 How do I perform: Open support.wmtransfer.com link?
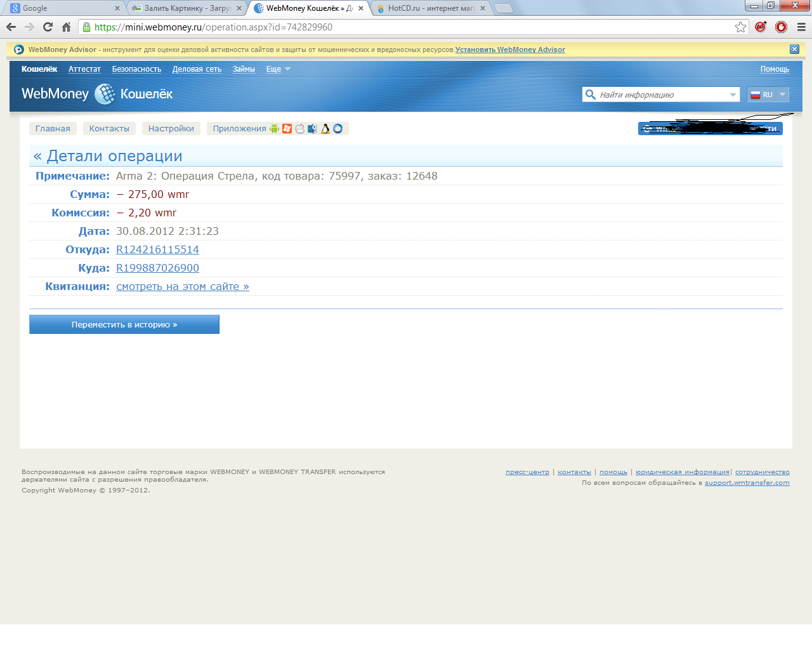pyautogui.click(x=747, y=483)
